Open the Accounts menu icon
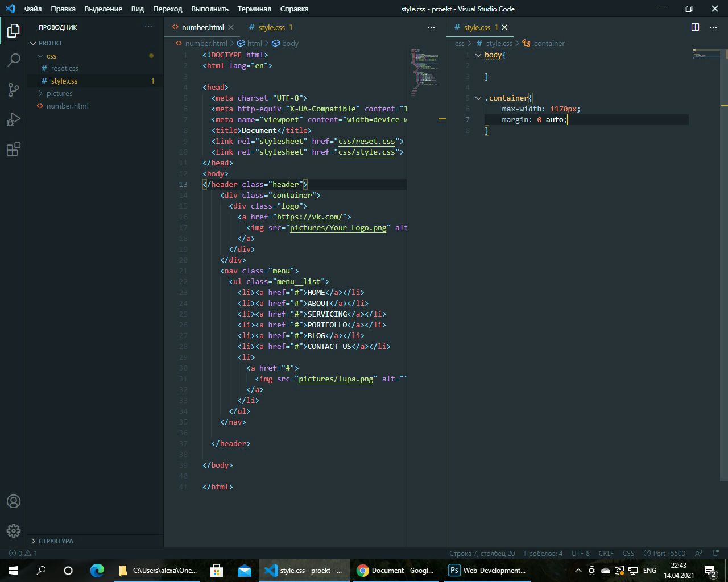The width and height of the screenshot is (728, 582). point(14,501)
